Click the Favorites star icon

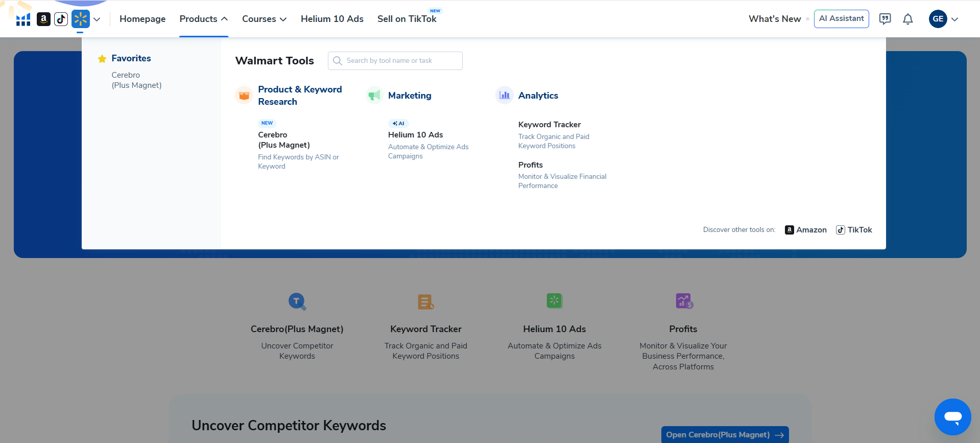click(102, 59)
